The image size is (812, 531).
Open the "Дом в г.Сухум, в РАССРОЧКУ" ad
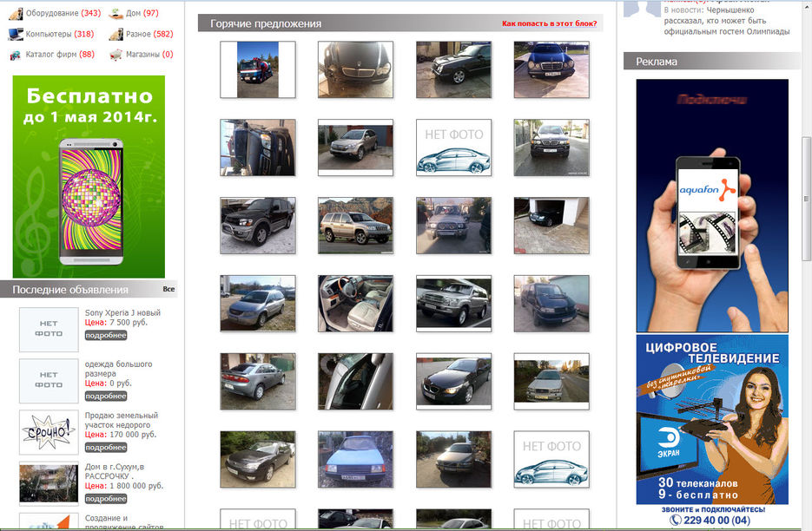tap(115, 471)
